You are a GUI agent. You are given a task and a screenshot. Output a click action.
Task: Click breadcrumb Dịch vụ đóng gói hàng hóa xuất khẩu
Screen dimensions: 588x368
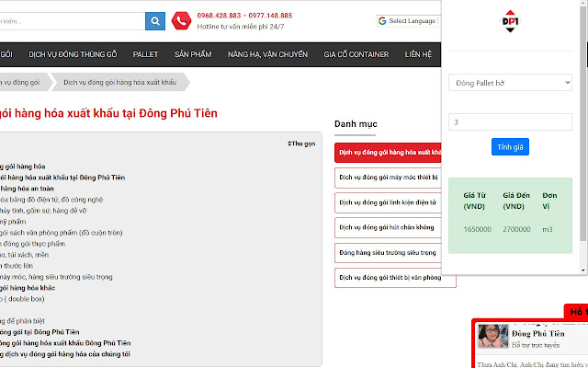pyautogui.click(x=120, y=82)
